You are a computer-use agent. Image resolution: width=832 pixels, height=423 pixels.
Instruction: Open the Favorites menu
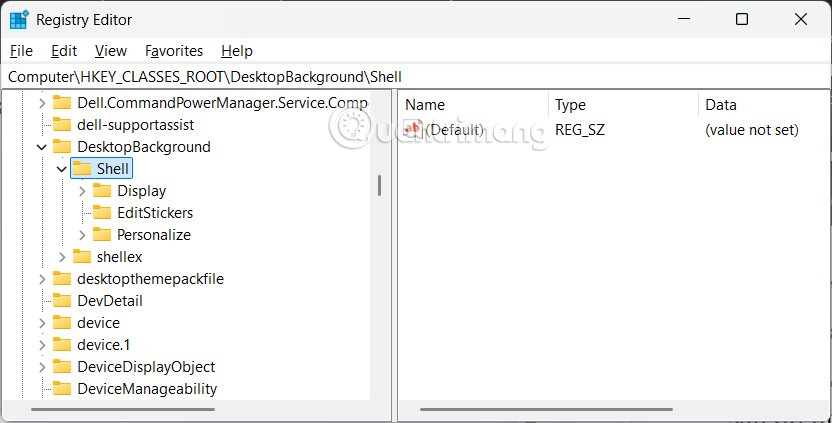[173, 51]
